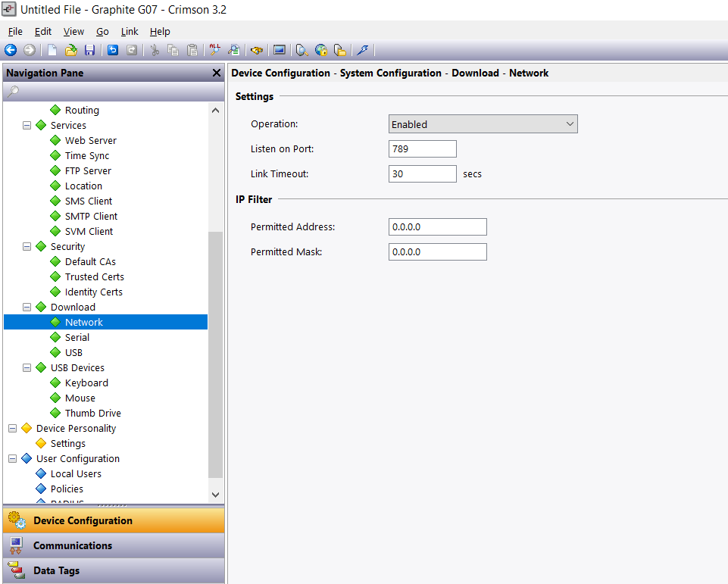Open the File menu
This screenshot has width=728, height=584.
coord(15,32)
